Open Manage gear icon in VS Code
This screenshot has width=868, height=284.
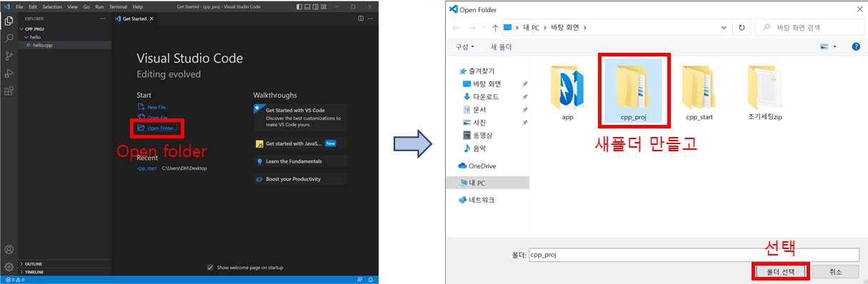pos(9,266)
